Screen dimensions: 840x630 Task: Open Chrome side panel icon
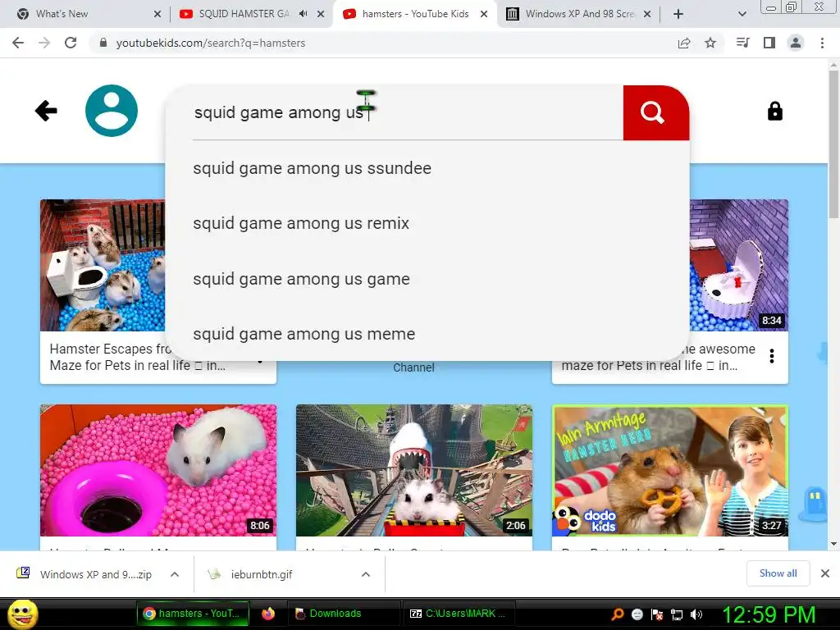(769, 43)
